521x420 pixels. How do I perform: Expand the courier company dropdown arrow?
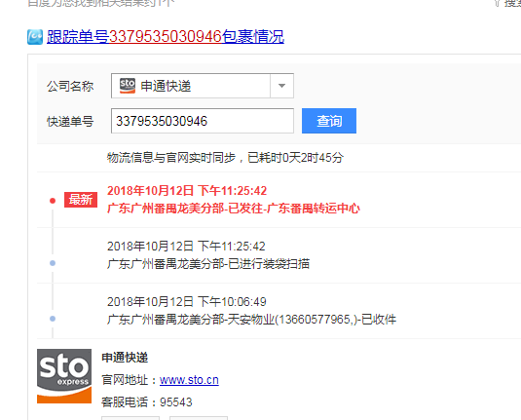tap(281, 86)
